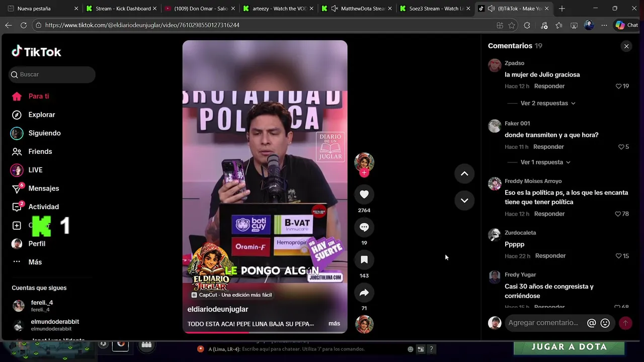The width and height of the screenshot is (644, 362).
Task: Click the Buscar search field
Action: (x=52, y=74)
